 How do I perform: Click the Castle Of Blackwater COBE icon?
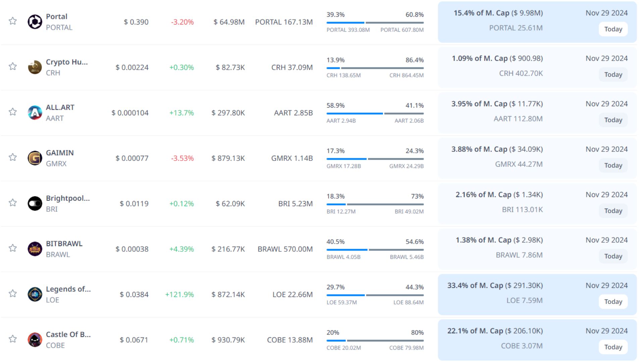[35, 340]
